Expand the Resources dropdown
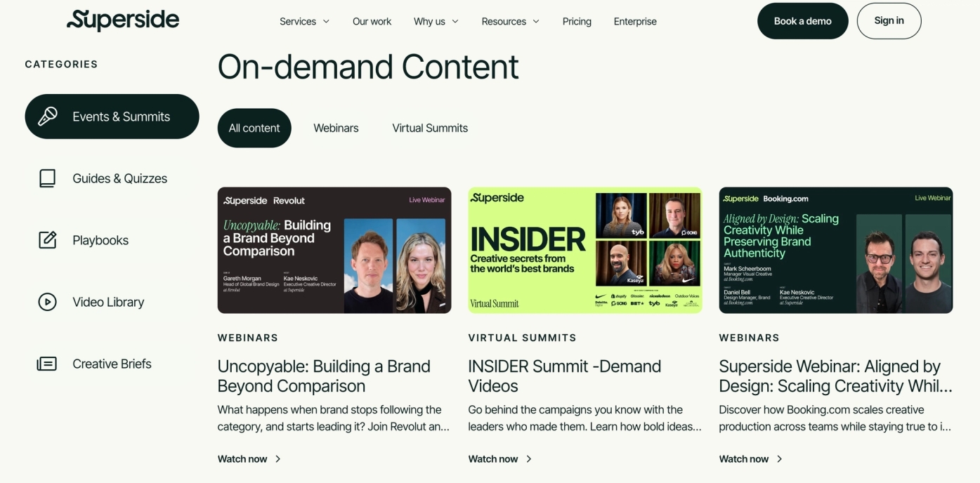This screenshot has height=483, width=980. coord(511,21)
